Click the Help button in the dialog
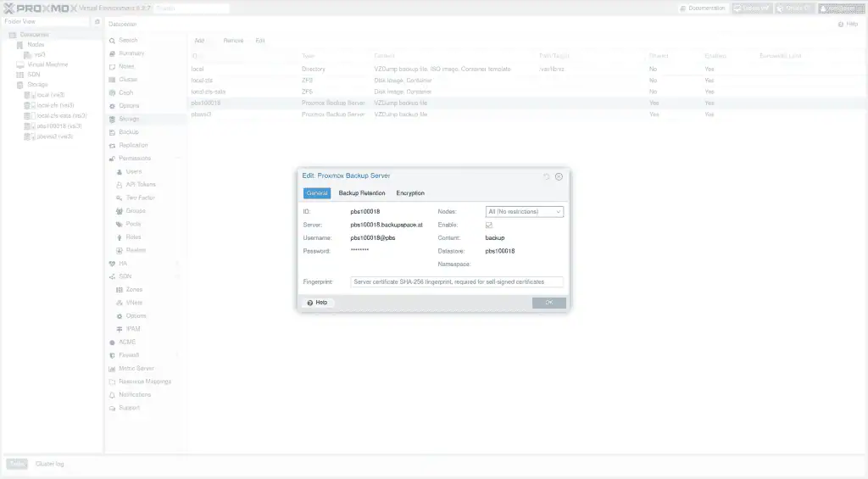Screen dimensions: 868x479 tap(317, 303)
